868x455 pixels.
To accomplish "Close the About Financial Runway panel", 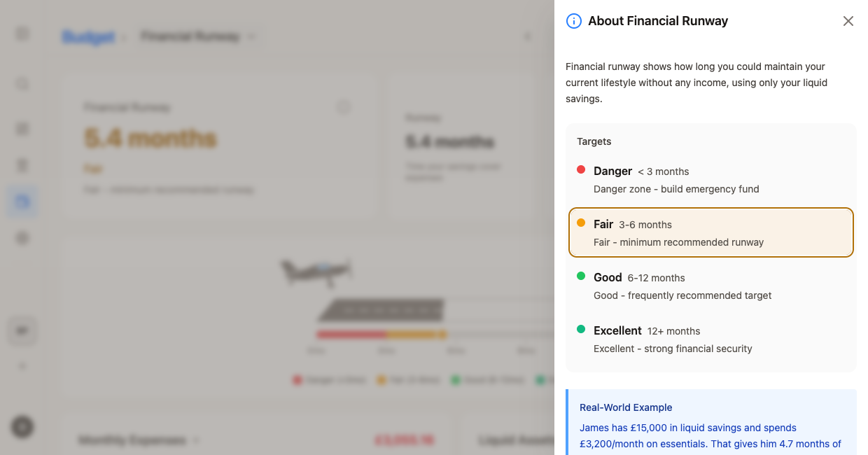I will (x=848, y=21).
